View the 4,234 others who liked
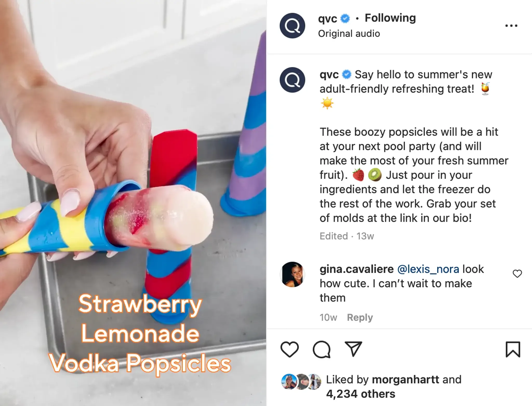 click(361, 394)
